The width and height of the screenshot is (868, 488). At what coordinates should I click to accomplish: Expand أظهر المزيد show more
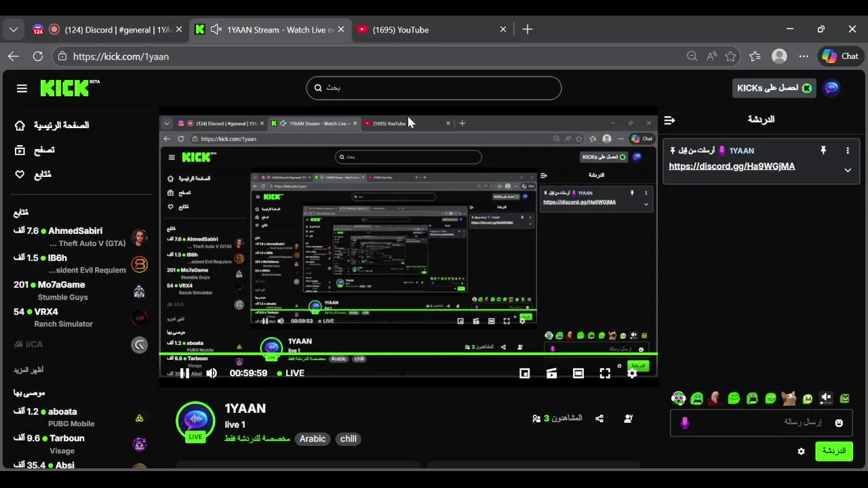[28, 370]
